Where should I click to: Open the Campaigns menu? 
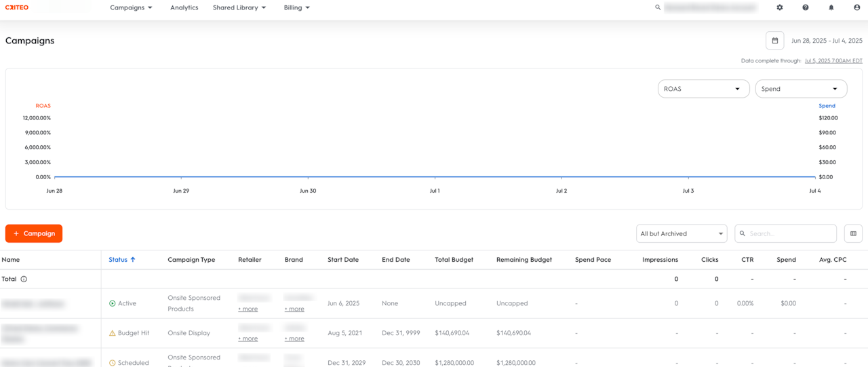coord(131,7)
